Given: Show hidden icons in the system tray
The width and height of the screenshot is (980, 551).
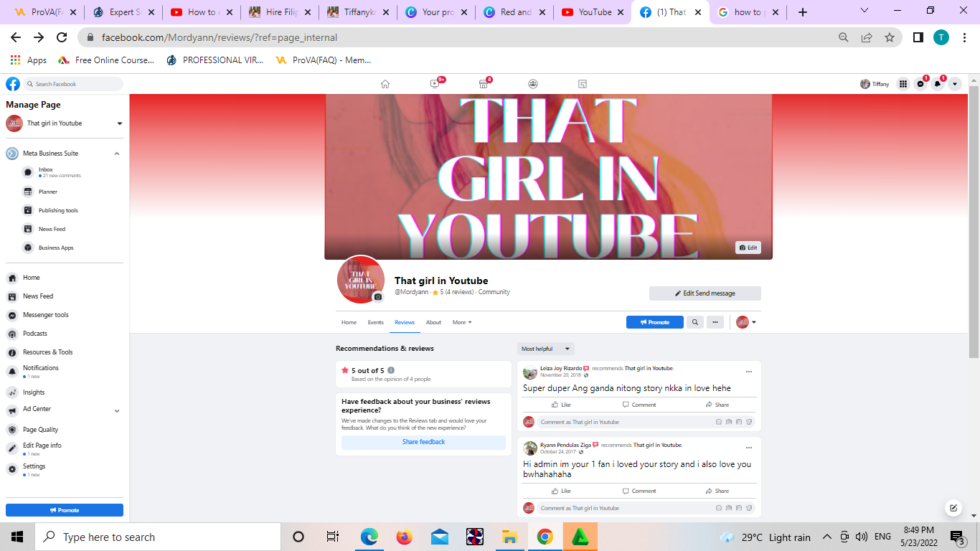Looking at the screenshot, I should 826,537.
